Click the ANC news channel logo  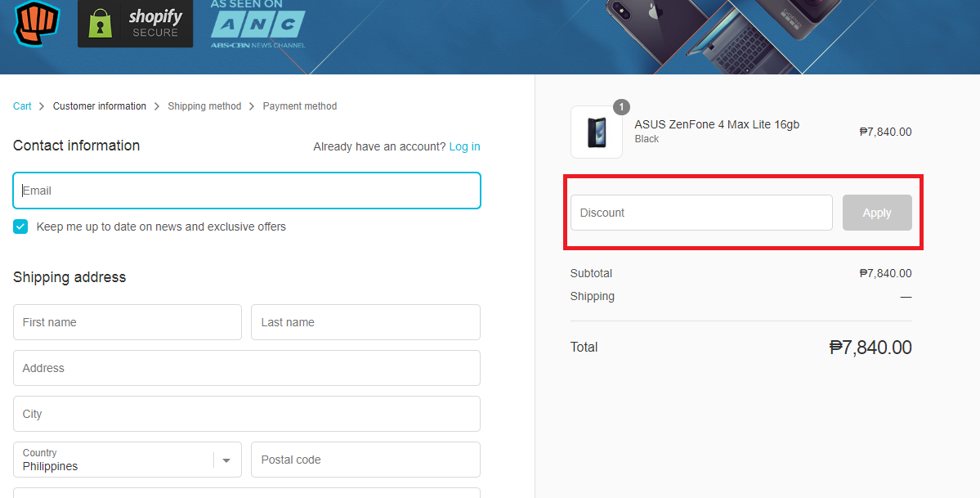(258, 25)
